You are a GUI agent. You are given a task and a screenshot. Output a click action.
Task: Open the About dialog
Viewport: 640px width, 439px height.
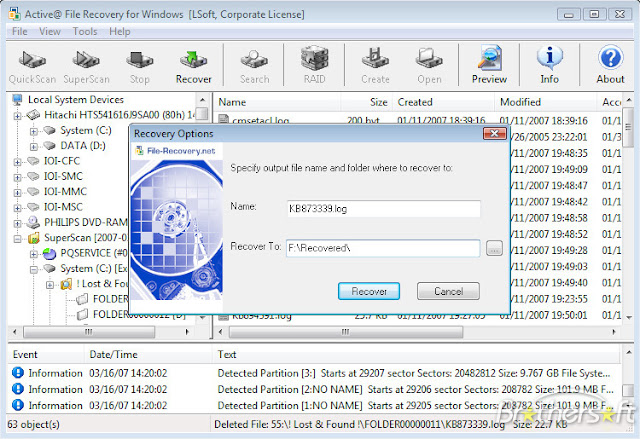click(610, 66)
